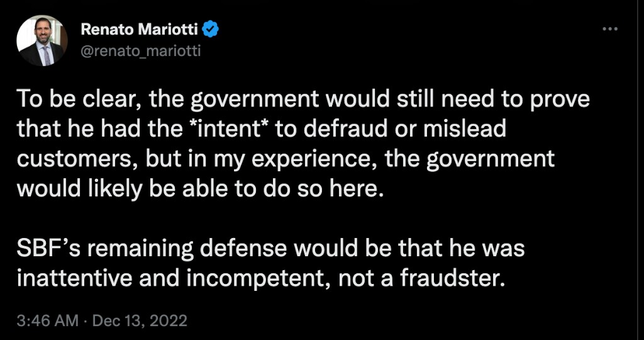Click the 3:46 AM timestamp
The height and width of the screenshot is (340, 644).
[x=47, y=320]
